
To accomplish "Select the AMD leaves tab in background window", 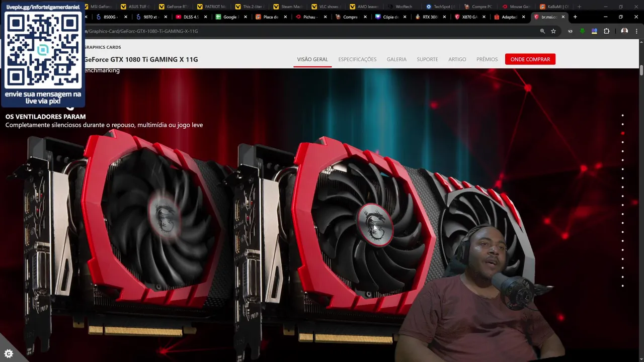I will 367,7.
